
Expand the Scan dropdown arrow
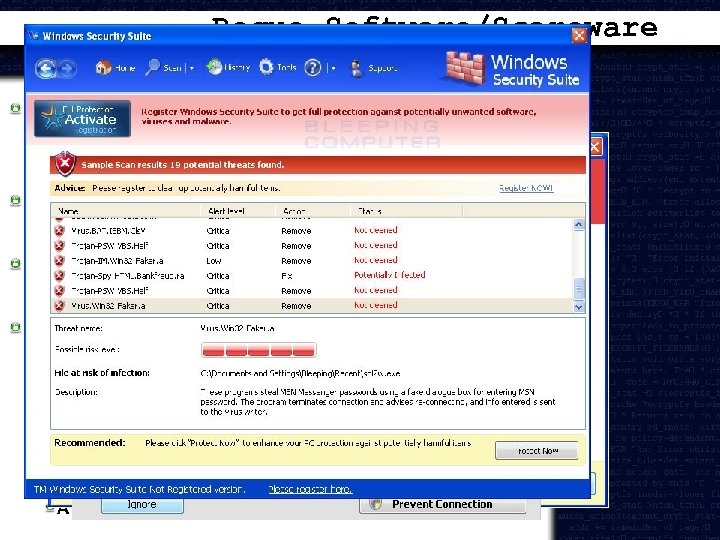tap(191, 68)
